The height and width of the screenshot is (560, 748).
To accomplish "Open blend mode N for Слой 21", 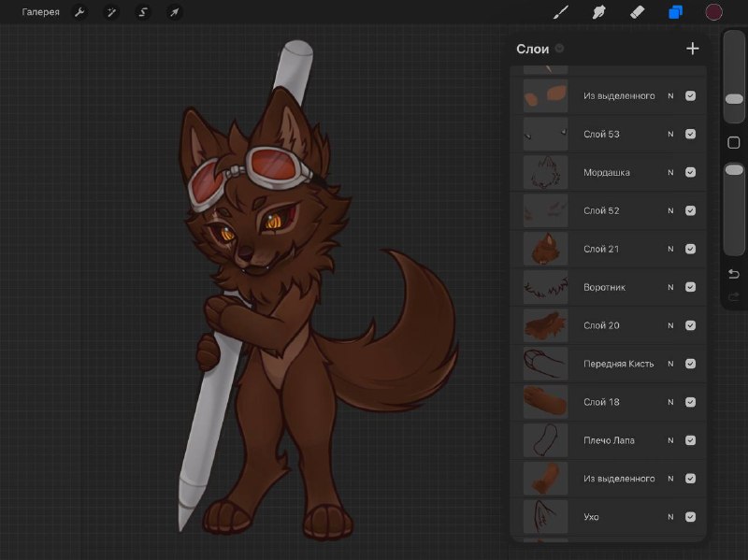I will [670, 249].
